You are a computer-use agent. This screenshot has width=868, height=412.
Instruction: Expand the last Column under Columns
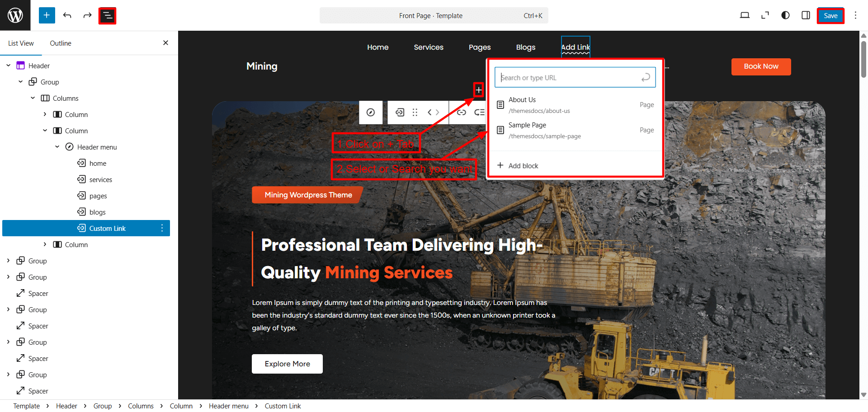coord(45,244)
